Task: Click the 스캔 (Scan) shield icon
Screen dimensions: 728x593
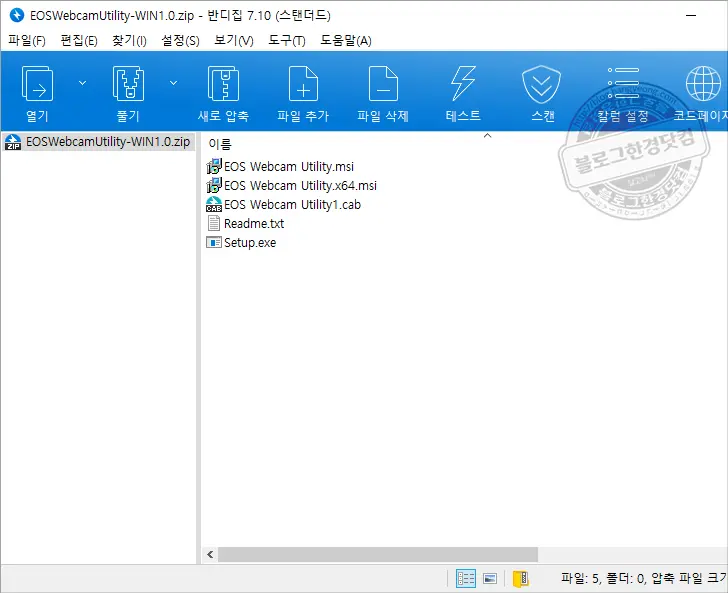Action: (541, 84)
